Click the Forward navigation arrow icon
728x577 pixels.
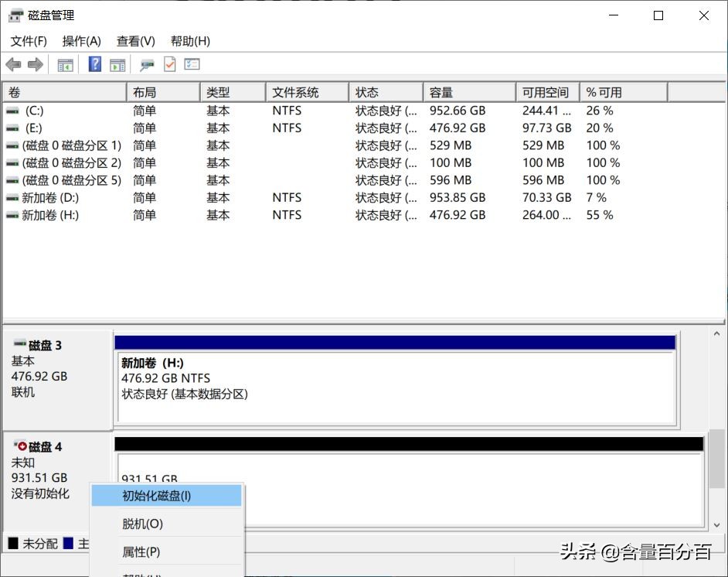point(35,64)
